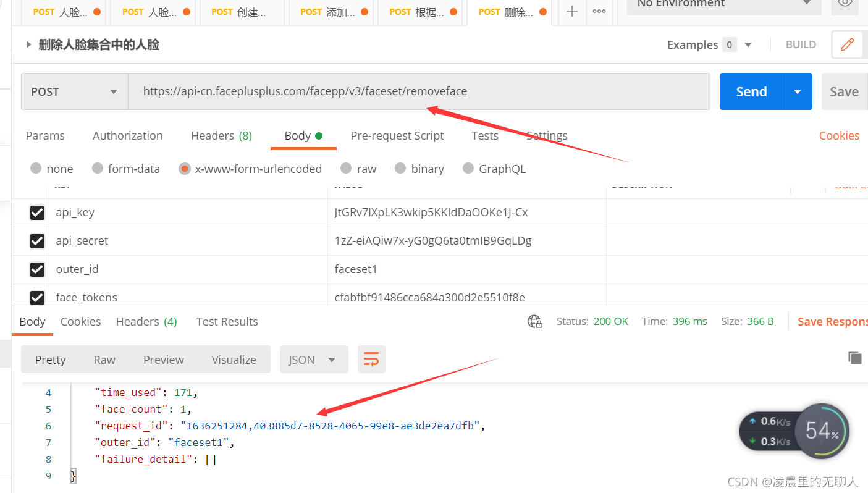Screen dimensions: 868x493
Task: Click the Time 396 ms value
Action: tap(690, 321)
